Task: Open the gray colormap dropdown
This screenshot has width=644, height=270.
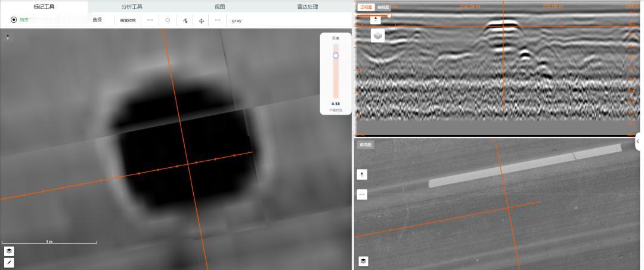Action: point(237,20)
